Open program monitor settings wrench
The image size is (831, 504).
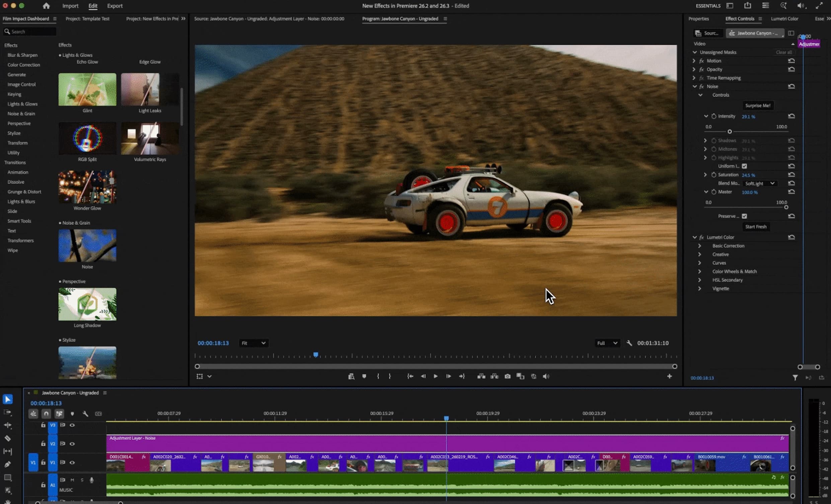(629, 343)
